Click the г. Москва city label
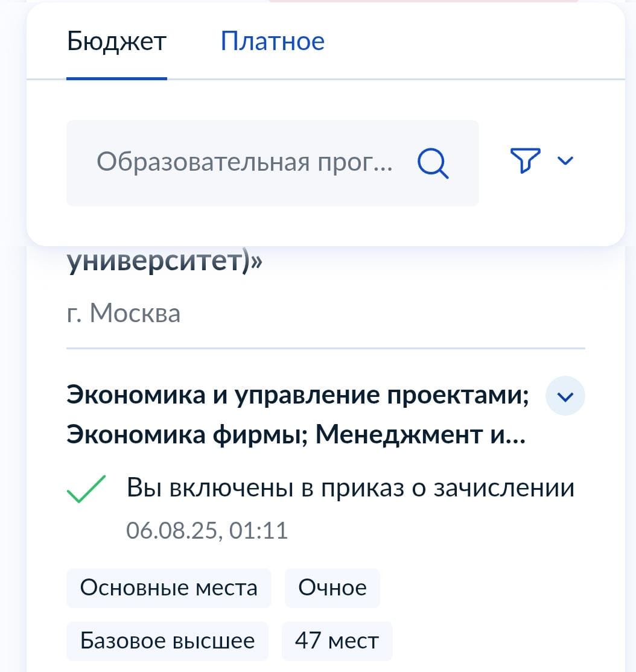This screenshot has height=672, width=636. (x=123, y=313)
